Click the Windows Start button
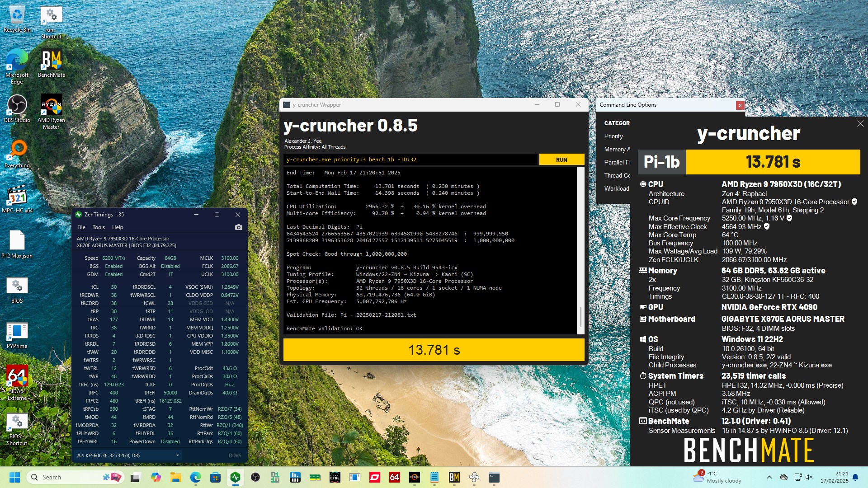The image size is (868, 488). click(x=14, y=477)
